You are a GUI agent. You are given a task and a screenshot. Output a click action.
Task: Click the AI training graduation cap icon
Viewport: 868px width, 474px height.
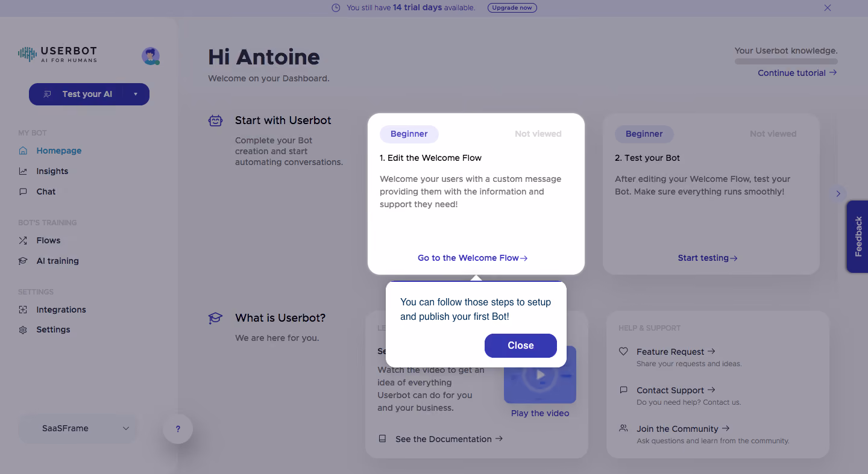pos(23,261)
